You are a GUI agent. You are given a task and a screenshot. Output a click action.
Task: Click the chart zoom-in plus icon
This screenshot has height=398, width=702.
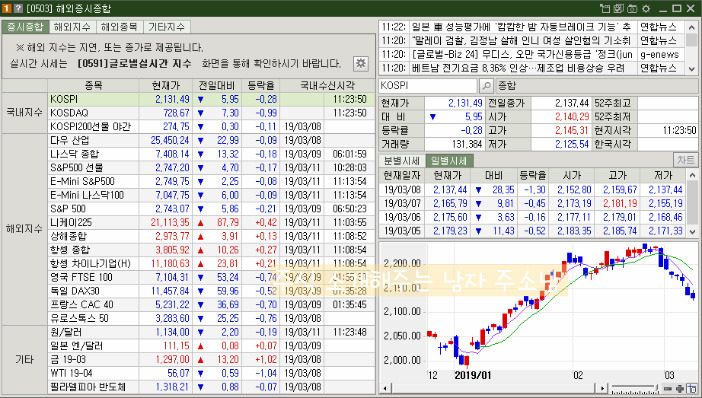pyautogui.click(x=680, y=389)
